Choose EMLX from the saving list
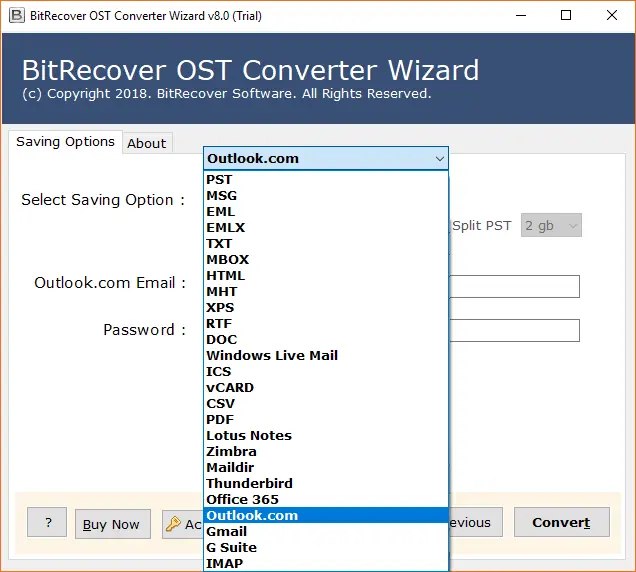The height and width of the screenshot is (572, 636). (326, 228)
